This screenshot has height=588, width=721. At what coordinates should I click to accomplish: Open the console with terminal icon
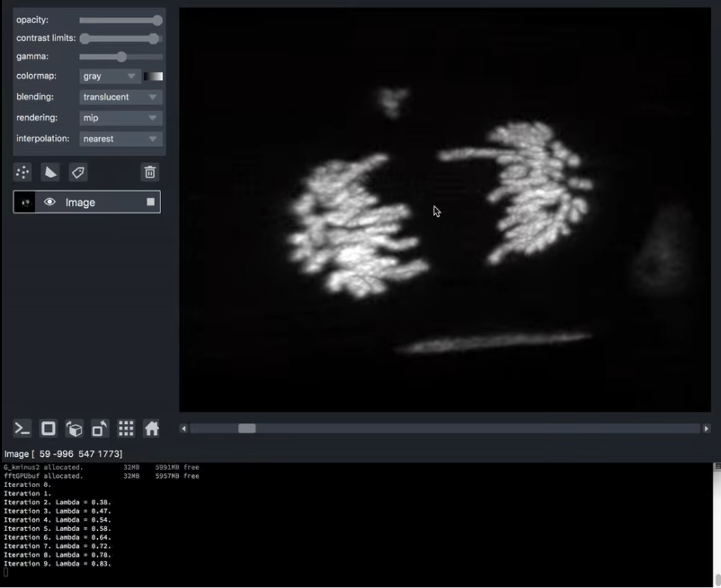22,429
